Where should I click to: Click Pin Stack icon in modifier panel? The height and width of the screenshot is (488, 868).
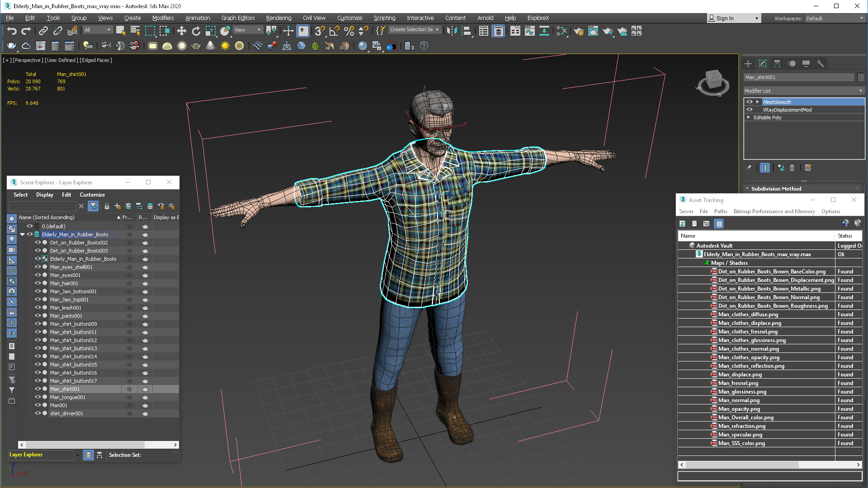749,168
